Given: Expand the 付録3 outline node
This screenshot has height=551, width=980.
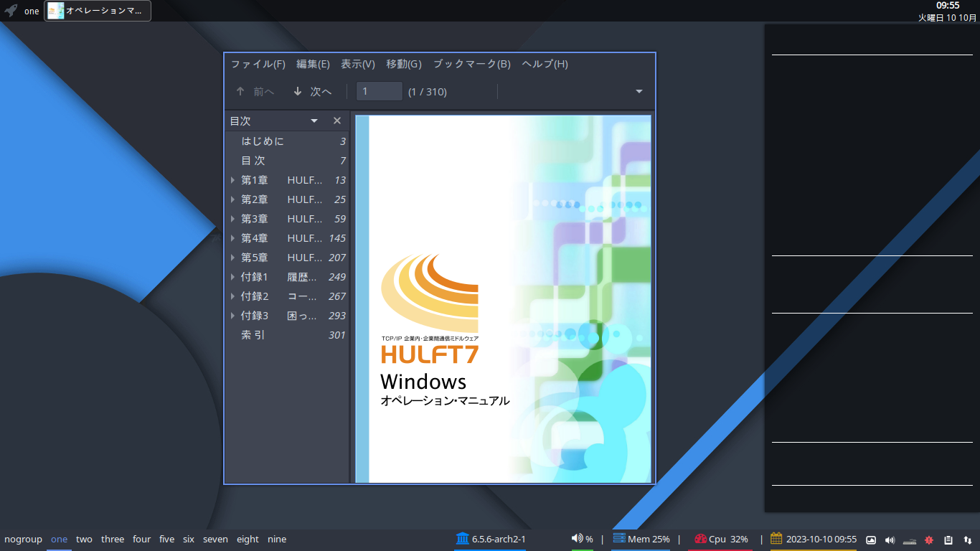Looking at the screenshot, I should click(x=232, y=316).
